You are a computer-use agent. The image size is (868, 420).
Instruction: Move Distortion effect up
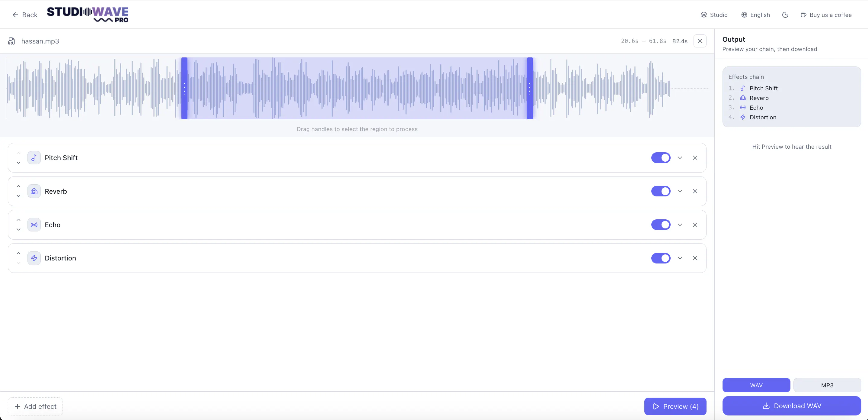(x=18, y=253)
